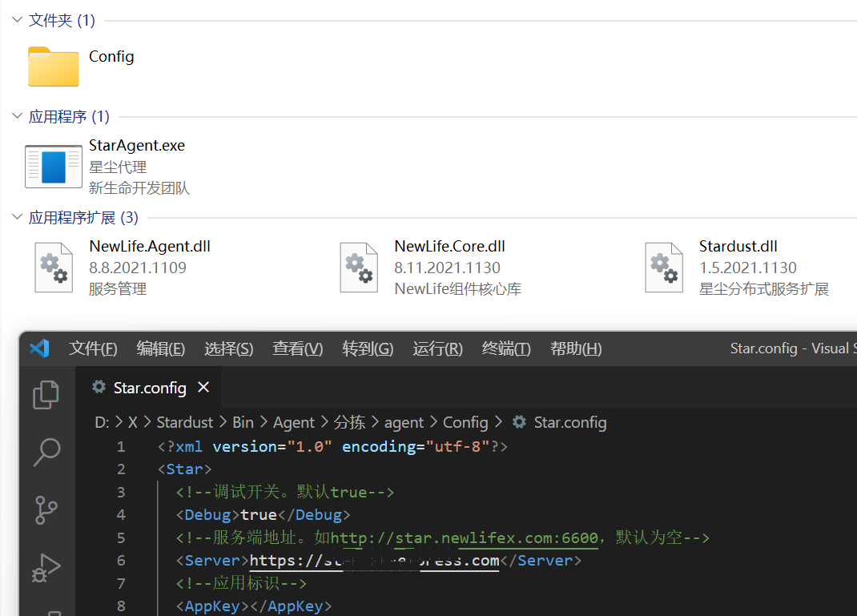Viewport: 857px width, 616px height.
Task: Click the Debug value true on line 4
Action: coord(259,515)
